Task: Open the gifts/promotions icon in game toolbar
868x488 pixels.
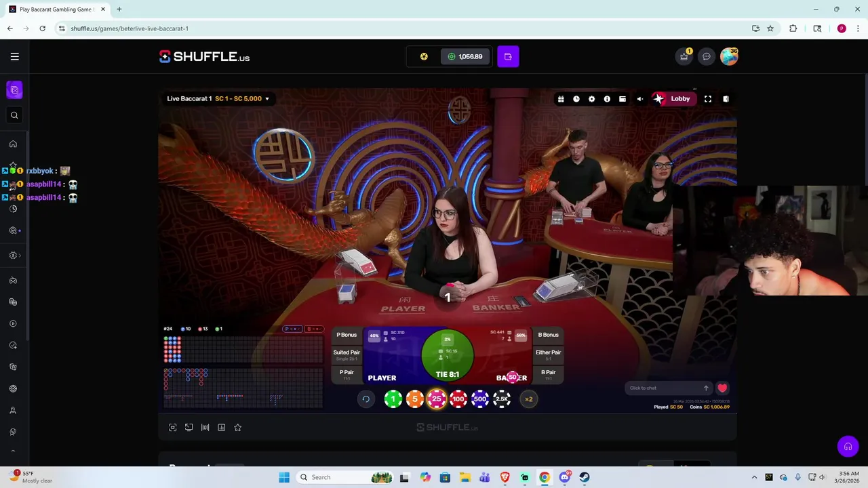Action: 561,99
